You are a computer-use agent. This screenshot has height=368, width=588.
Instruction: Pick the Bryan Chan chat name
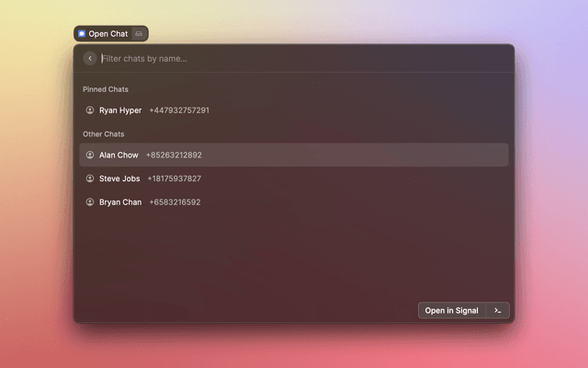pos(120,202)
